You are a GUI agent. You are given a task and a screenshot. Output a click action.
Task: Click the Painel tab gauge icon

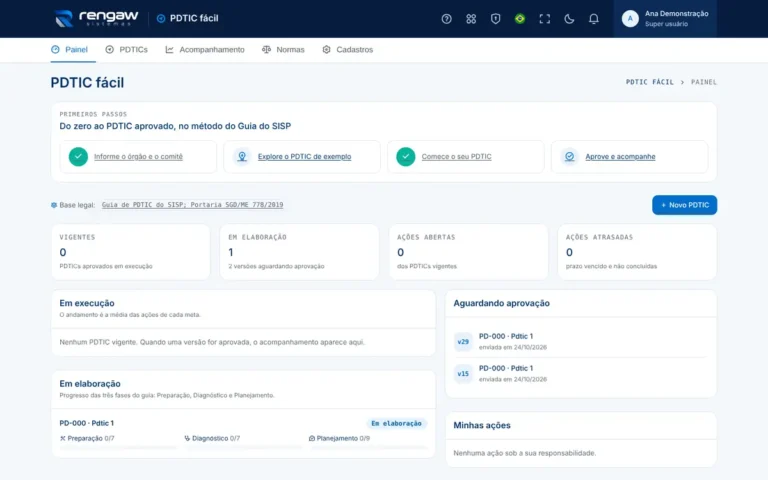pyautogui.click(x=55, y=49)
